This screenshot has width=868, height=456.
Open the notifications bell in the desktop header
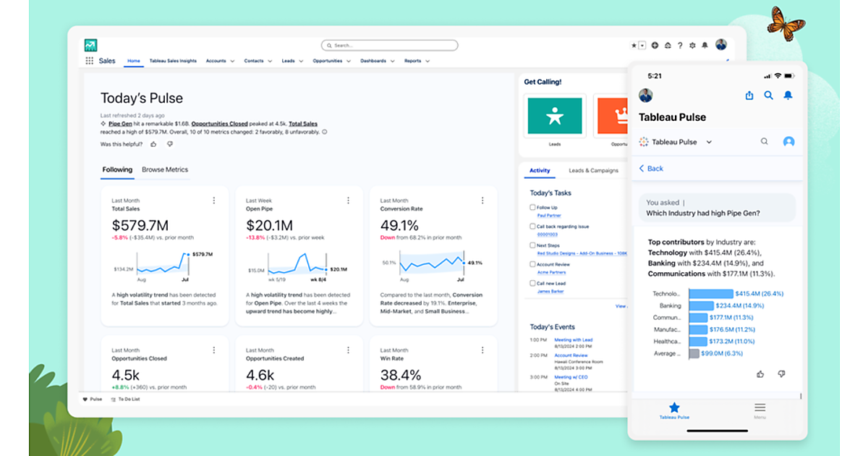tap(705, 45)
